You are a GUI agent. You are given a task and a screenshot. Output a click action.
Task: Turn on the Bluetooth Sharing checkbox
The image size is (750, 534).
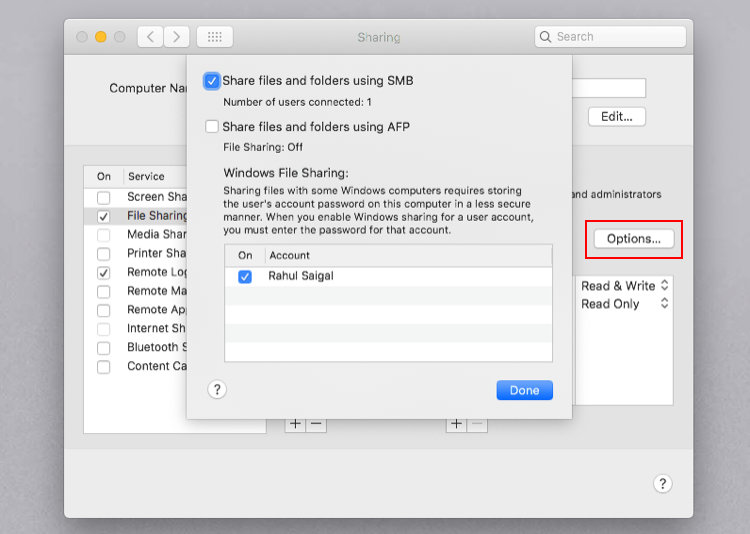(x=103, y=348)
